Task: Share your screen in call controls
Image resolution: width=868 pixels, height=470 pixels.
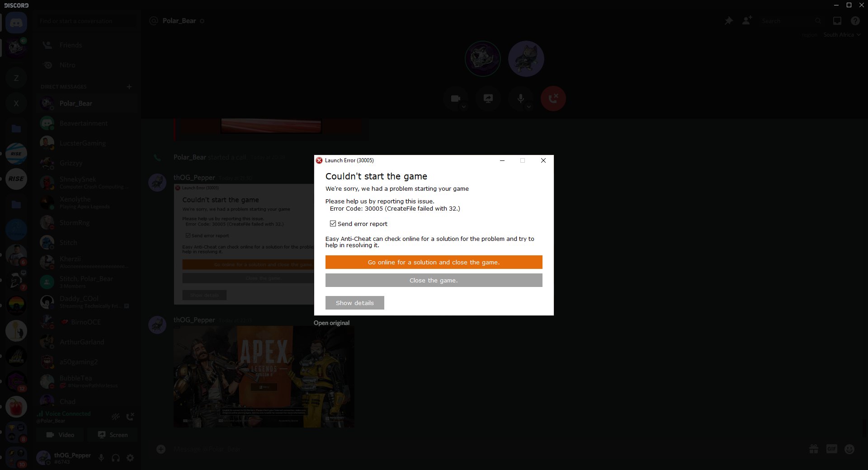Action: point(488,99)
